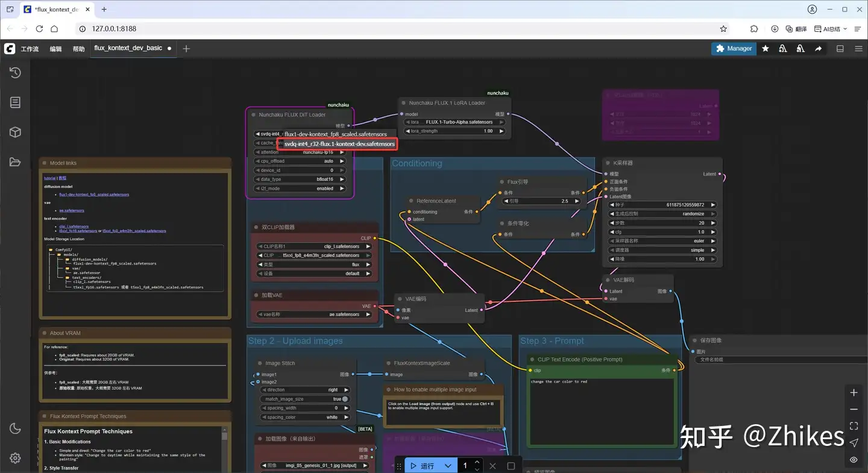Click the settings gear in sidebar
The image size is (868, 473).
tap(15, 458)
